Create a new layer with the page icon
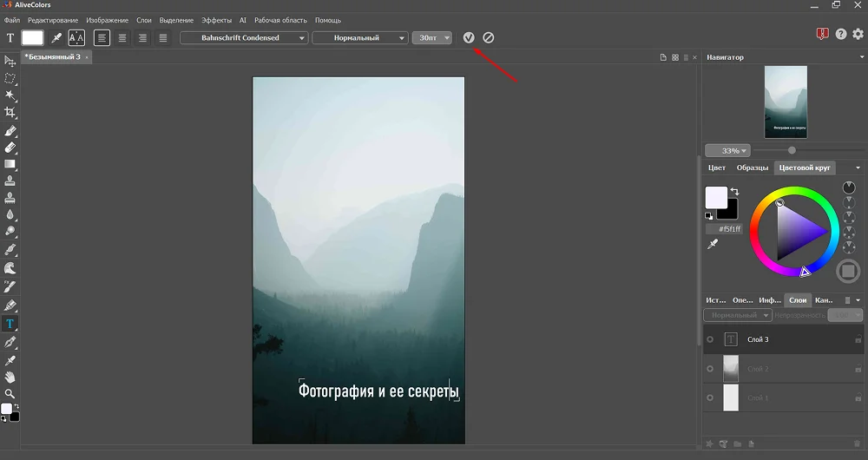The height and width of the screenshot is (460, 868). tap(751, 444)
